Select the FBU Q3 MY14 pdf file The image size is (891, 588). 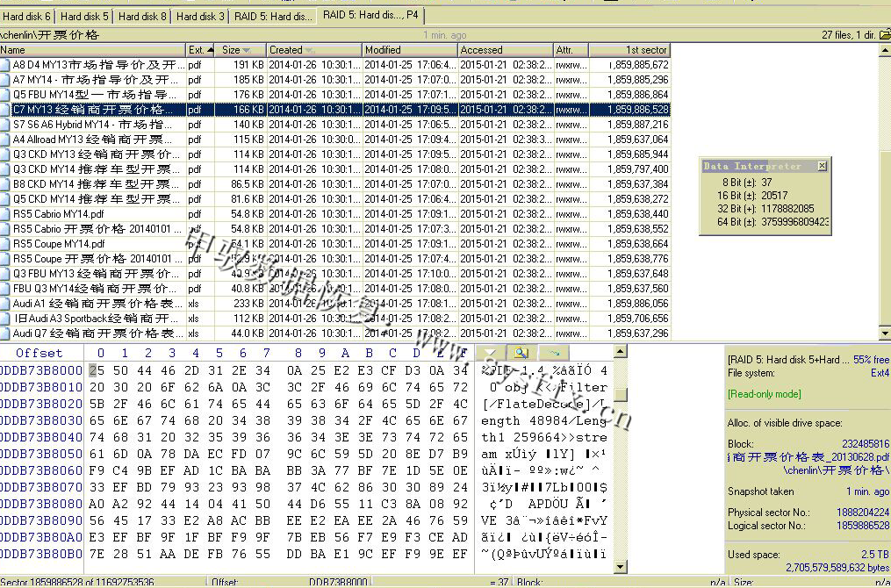coord(335,288)
